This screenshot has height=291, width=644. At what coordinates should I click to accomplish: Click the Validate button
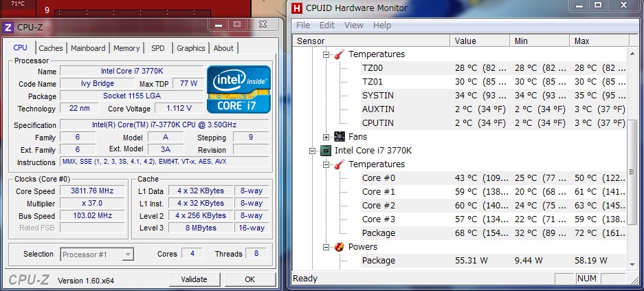pos(194,279)
